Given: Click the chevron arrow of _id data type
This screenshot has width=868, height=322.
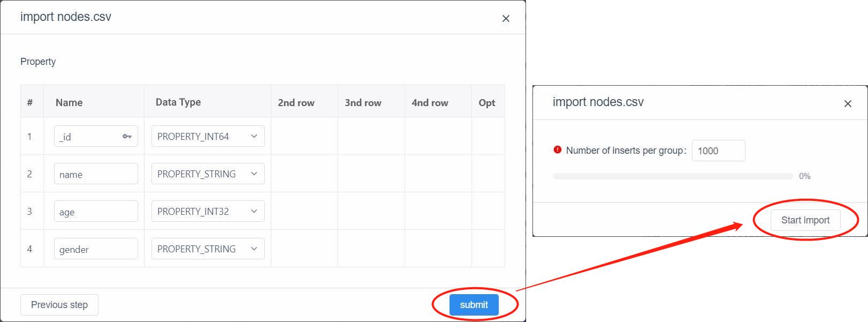Looking at the screenshot, I should click(254, 136).
